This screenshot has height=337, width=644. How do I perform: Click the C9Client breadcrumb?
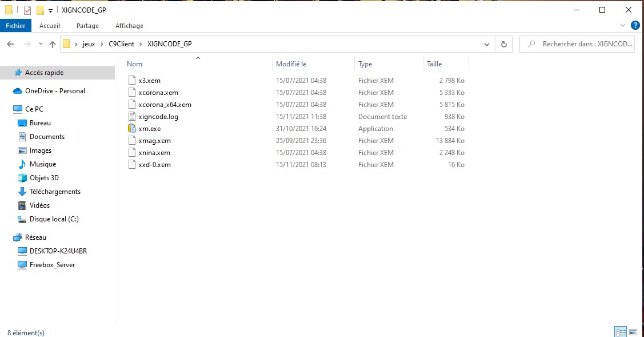[121, 44]
